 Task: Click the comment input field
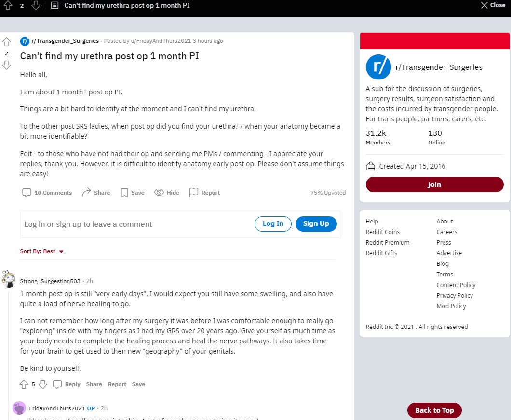point(135,224)
